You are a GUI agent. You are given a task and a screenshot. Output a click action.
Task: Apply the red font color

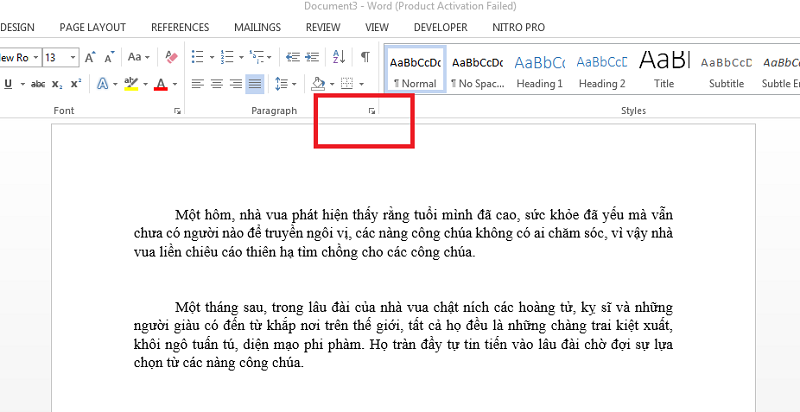pos(160,84)
